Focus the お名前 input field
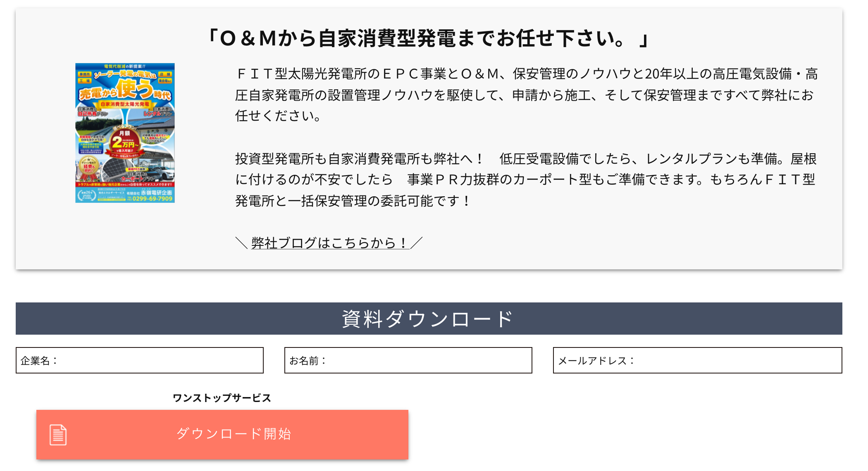The height and width of the screenshot is (471, 868). (x=408, y=360)
